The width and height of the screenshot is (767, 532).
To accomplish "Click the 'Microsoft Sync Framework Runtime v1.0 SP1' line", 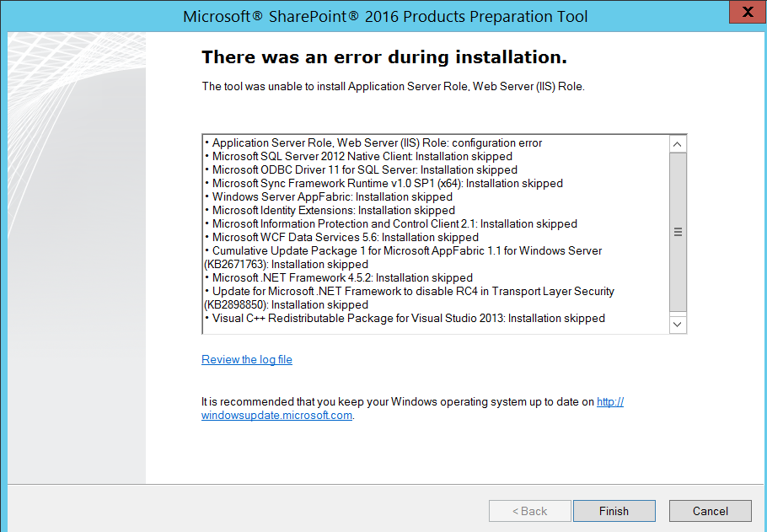I will pyautogui.click(x=384, y=184).
